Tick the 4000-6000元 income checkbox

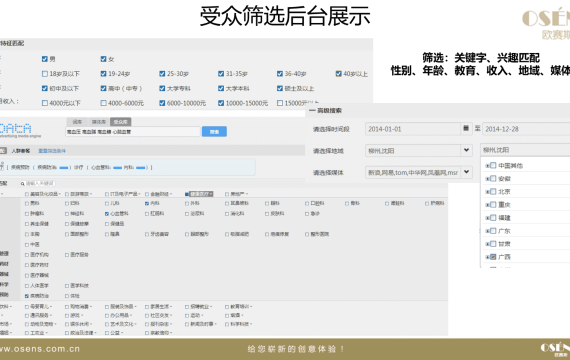click(104, 103)
